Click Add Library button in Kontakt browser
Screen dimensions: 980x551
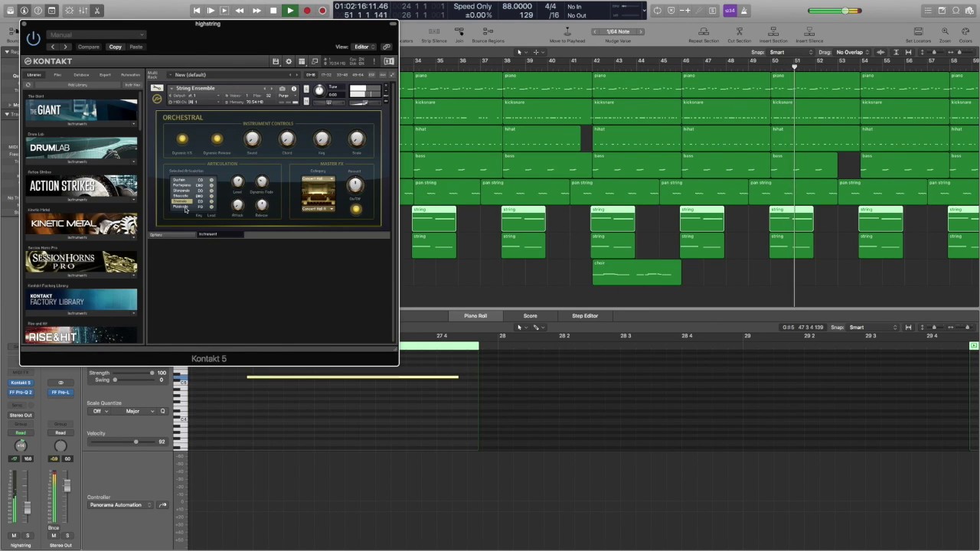click(x=77, y=85)
